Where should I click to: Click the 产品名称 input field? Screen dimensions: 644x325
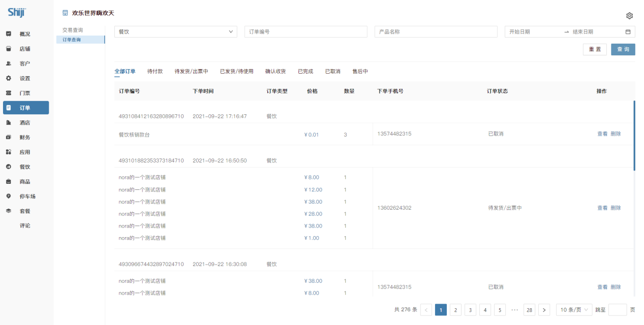point(436,31)
